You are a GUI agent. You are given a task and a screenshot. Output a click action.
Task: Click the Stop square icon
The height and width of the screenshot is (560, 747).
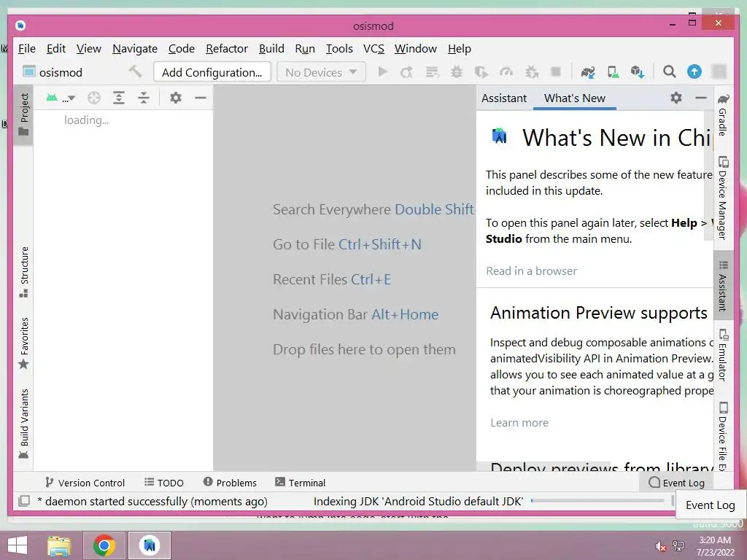pyautogui.click(x=555, y=72)
